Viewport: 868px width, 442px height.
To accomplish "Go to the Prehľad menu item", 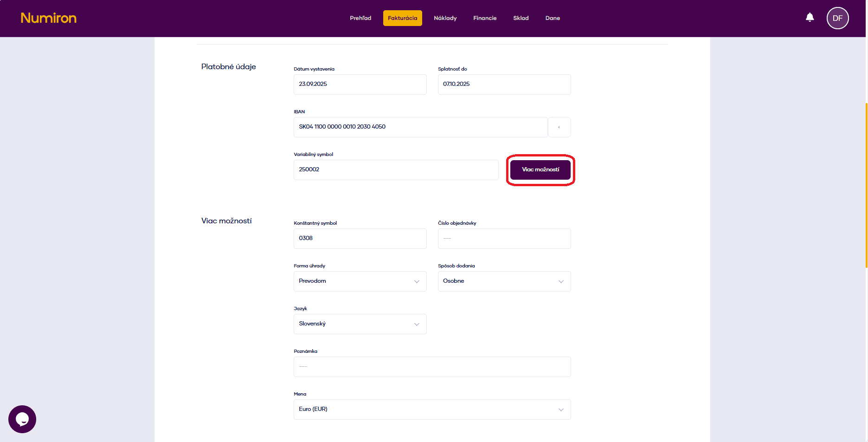I will [x=360, y=18].
